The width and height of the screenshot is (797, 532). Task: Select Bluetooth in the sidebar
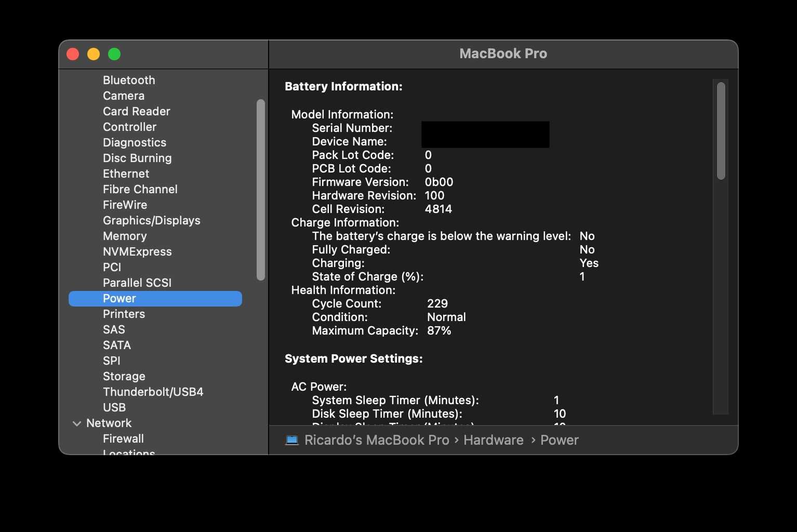pos(129,80)
